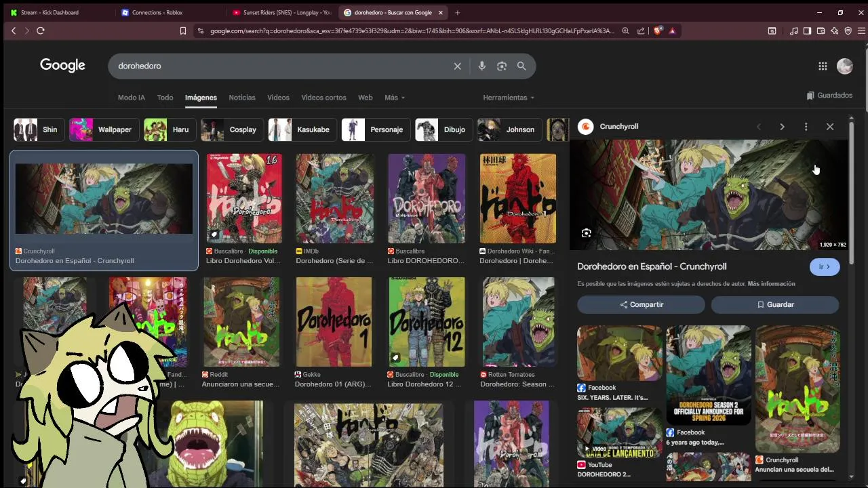868x488 pixels.
Task: Filter images by Johnson chip
Action: click(508, 129)
